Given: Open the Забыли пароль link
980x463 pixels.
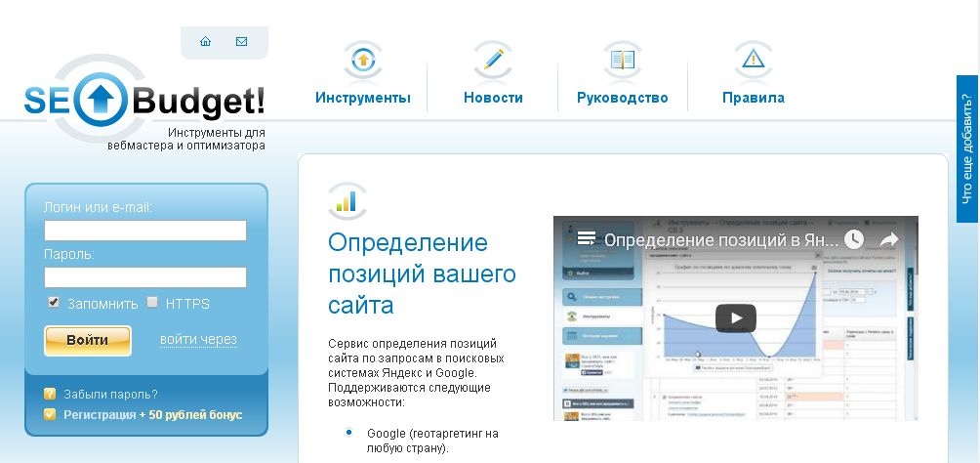Looking at the screenshot, I should (x=110, y=395).
